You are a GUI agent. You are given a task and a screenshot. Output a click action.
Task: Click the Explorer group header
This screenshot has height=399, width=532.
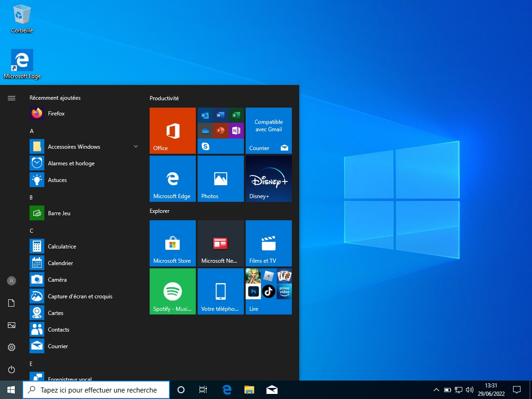coord(159,211)
